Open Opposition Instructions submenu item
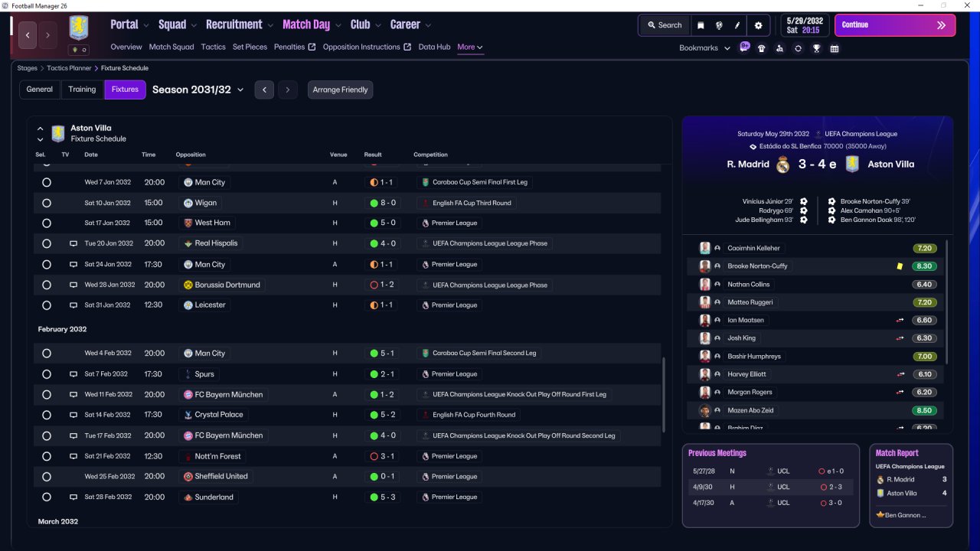 [367, 47]
